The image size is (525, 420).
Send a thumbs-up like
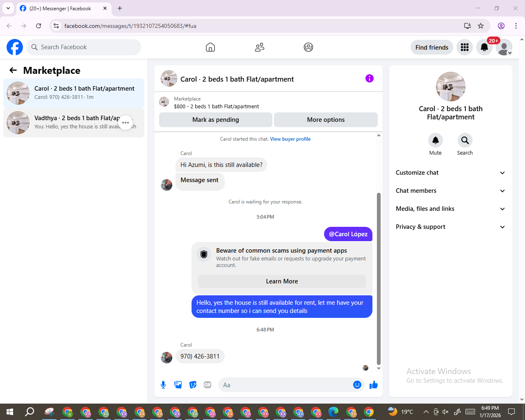point(374,385)
